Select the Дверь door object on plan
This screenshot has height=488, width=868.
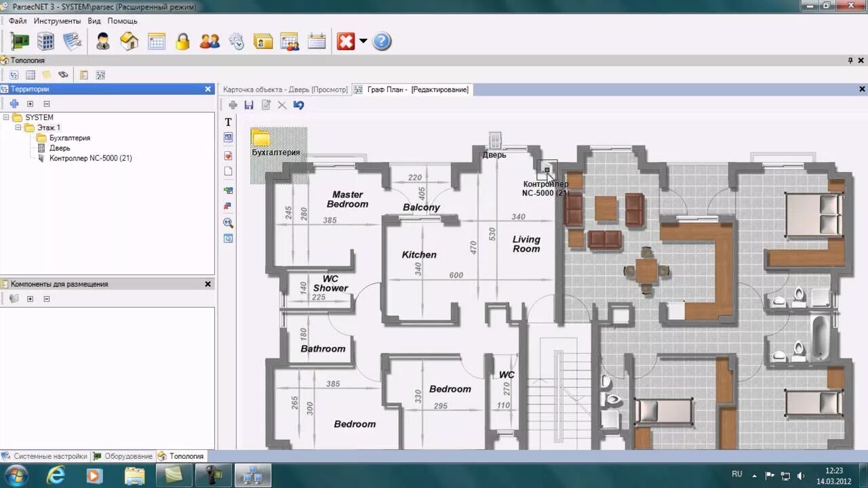tap(494, 145)
